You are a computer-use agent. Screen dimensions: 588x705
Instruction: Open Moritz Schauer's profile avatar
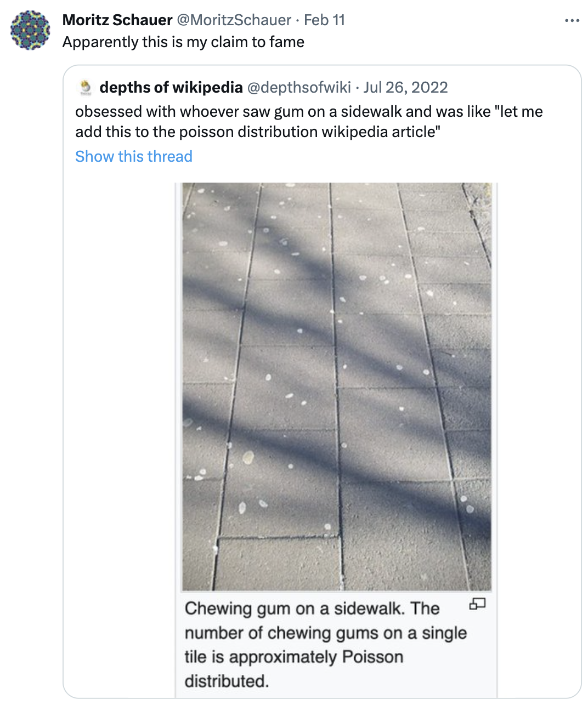(30, 30)
